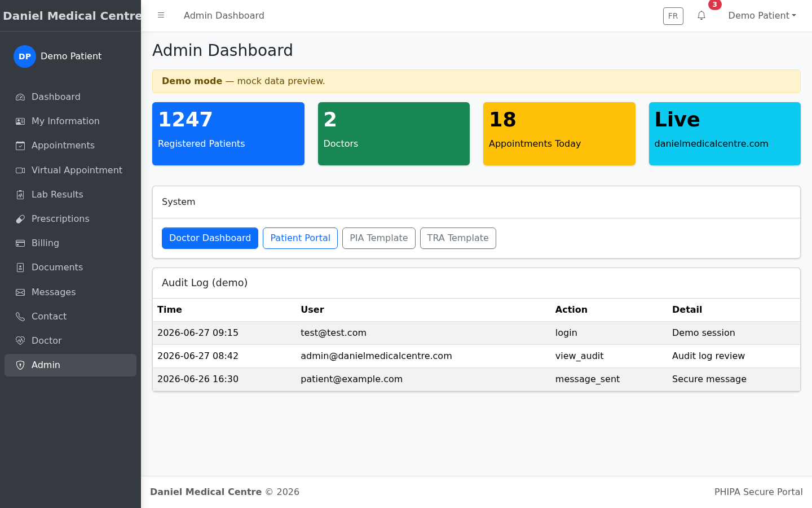Click the PIA Template button

(x=379, y=238)
